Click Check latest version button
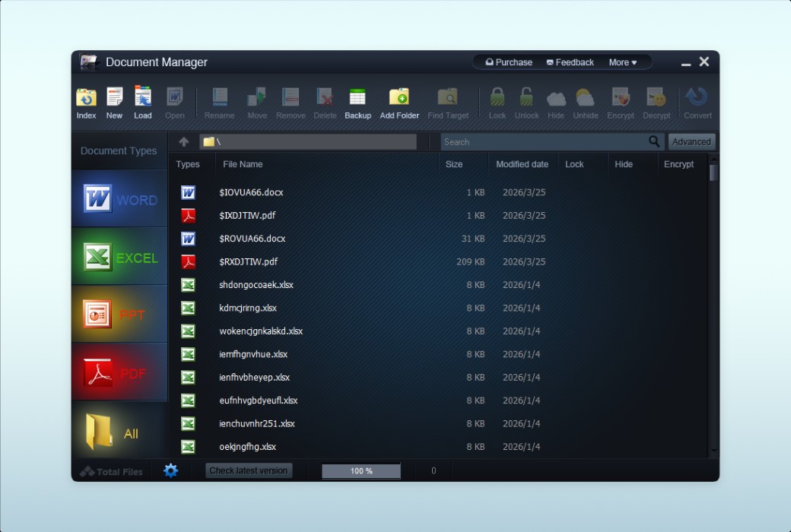This screenshot has width=791, height=532. coord(248,470)
